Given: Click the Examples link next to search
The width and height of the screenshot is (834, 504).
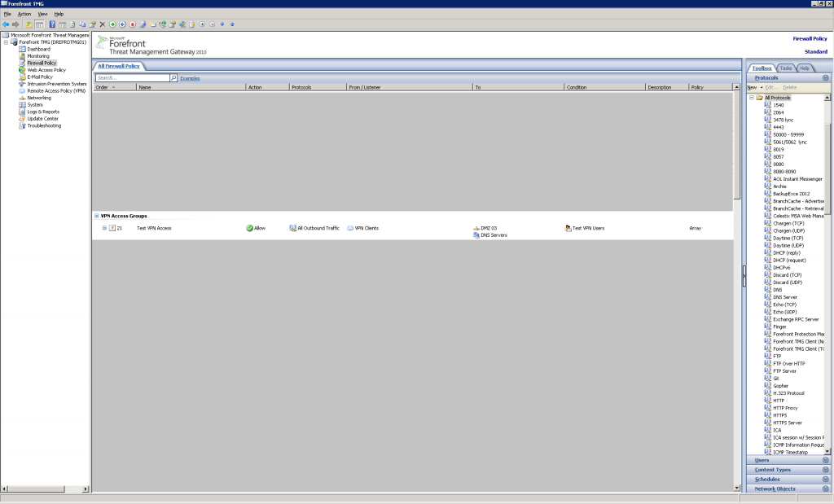Looking at the screenshot, I should (x=190, y=78).
